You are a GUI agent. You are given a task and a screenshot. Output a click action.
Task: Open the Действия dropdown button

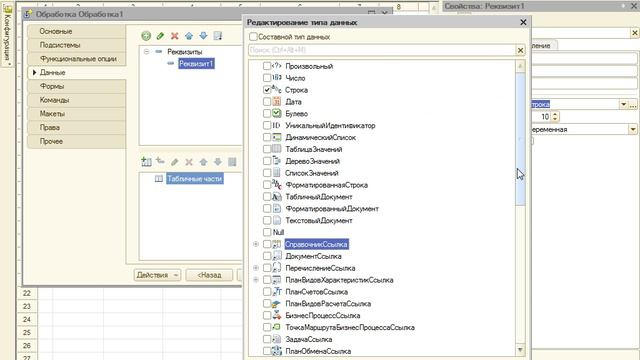click(157, 275)
